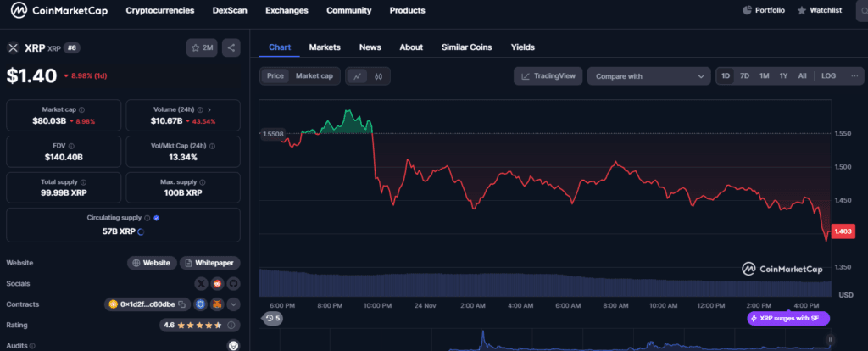This screenshot has width=868, height=351.
Task: Switch to the News tab
Action: pos(370,47)
